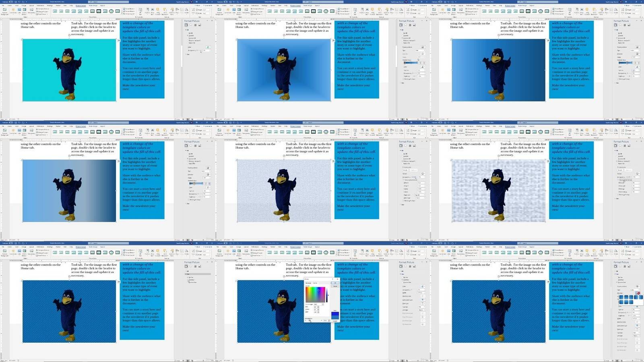Click Remove Background in the cyan-picture Word window
The height and width of the screenshot is (362, 644).
pyautogui.click(x=5, y=11)
